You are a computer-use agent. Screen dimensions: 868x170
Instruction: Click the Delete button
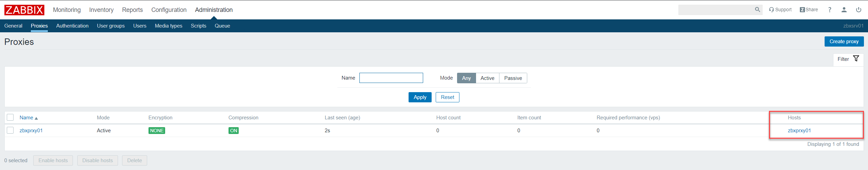click(135, 160)
